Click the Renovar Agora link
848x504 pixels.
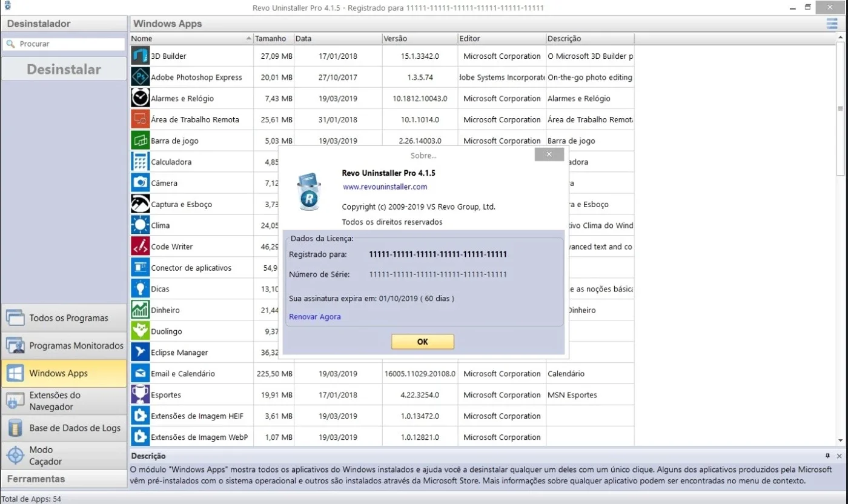click(x=315, y=317)
